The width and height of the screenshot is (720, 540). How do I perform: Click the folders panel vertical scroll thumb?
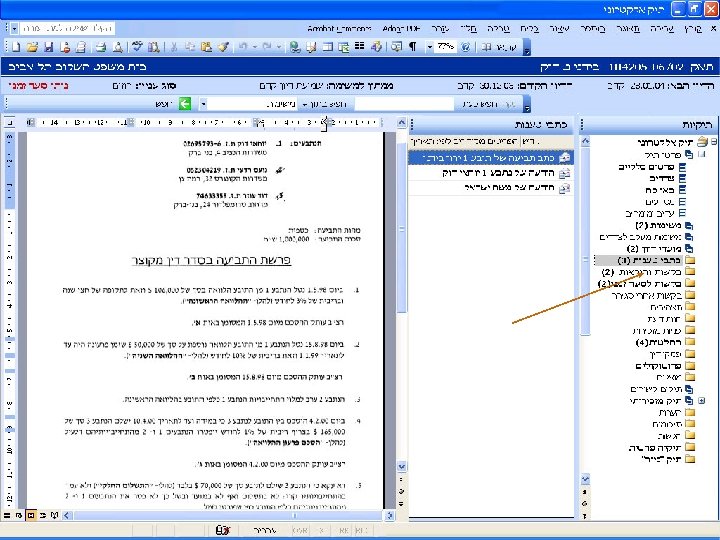[585, 241]
